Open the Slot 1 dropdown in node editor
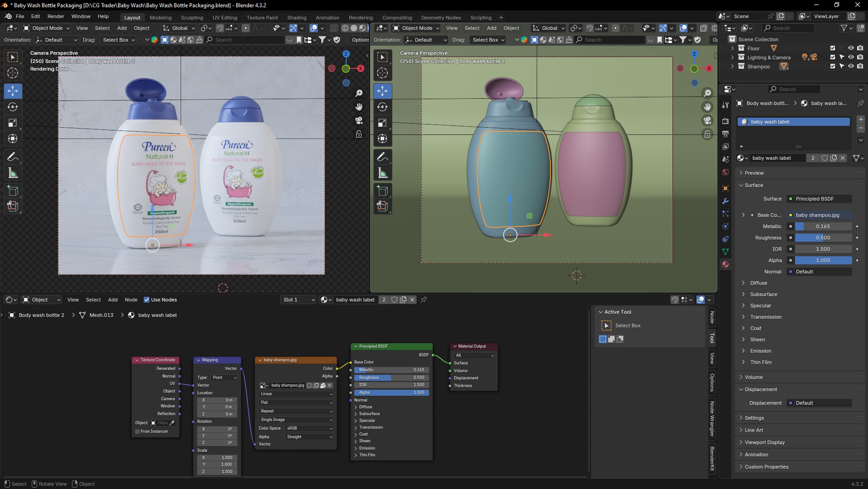The height and width of the screenshot is (489, 868). (x=298, y=300)
